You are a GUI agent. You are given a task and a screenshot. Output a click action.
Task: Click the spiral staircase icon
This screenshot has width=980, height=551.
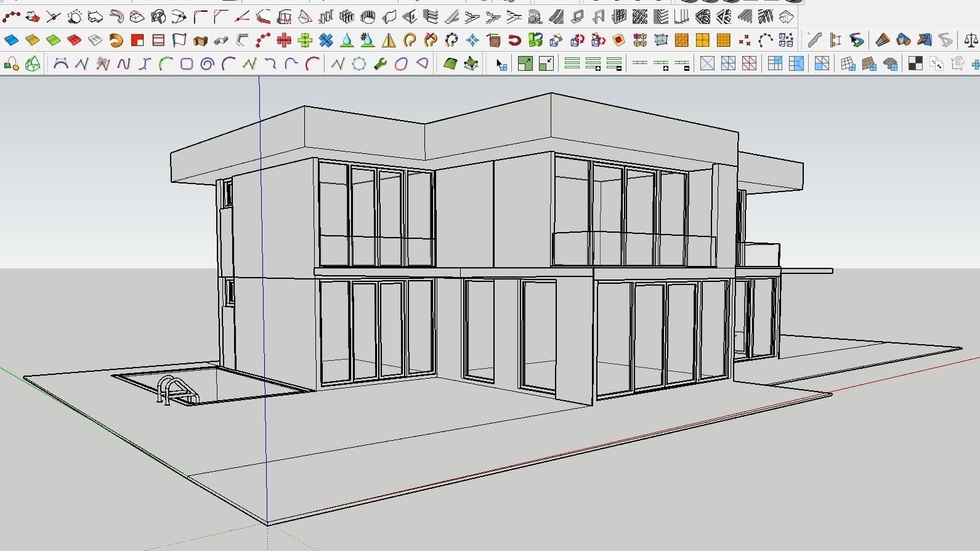(x=535, y=17)
